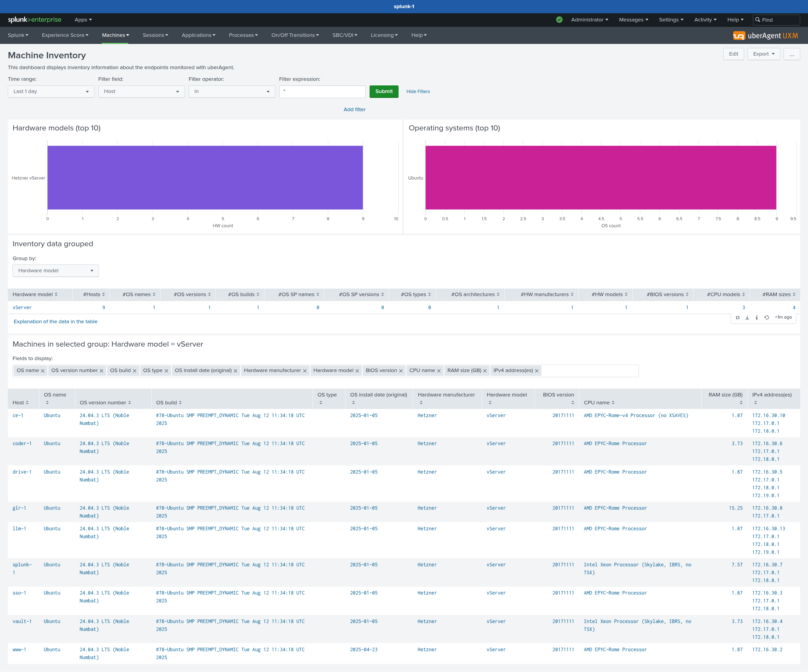
Task: Click the green system health status icon
Action: coord(559,20)
